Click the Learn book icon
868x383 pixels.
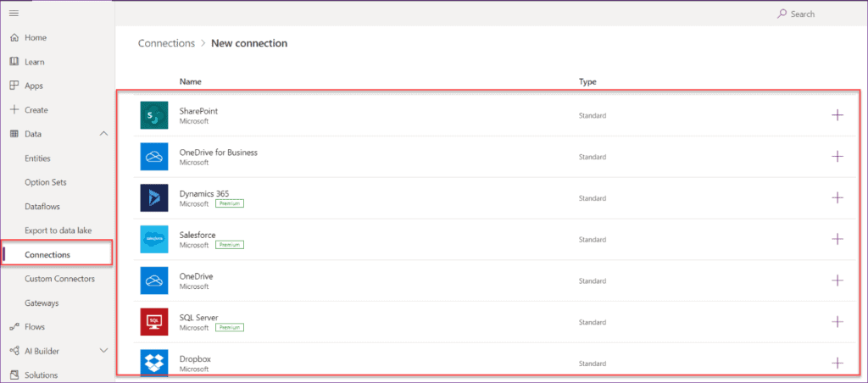[15, 62]
